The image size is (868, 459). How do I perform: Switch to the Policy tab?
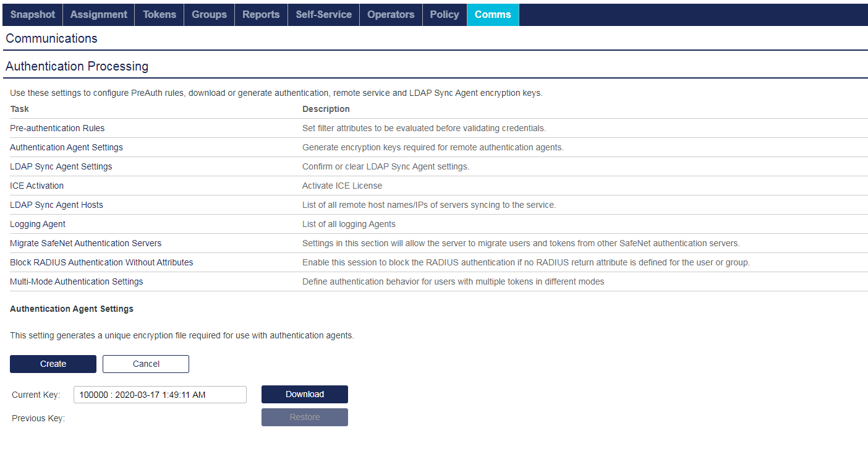(x=445, y=14)
